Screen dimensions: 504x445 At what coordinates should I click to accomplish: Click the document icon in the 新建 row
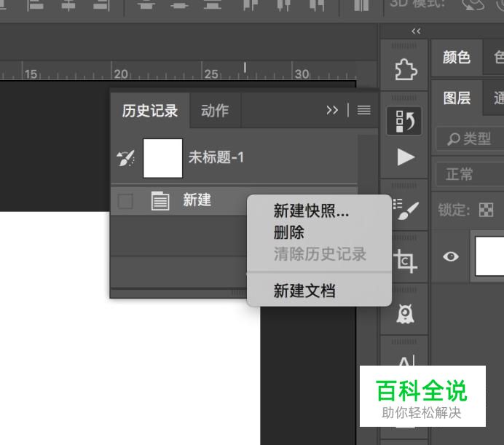pyautogui.click(x=160, y=200)
